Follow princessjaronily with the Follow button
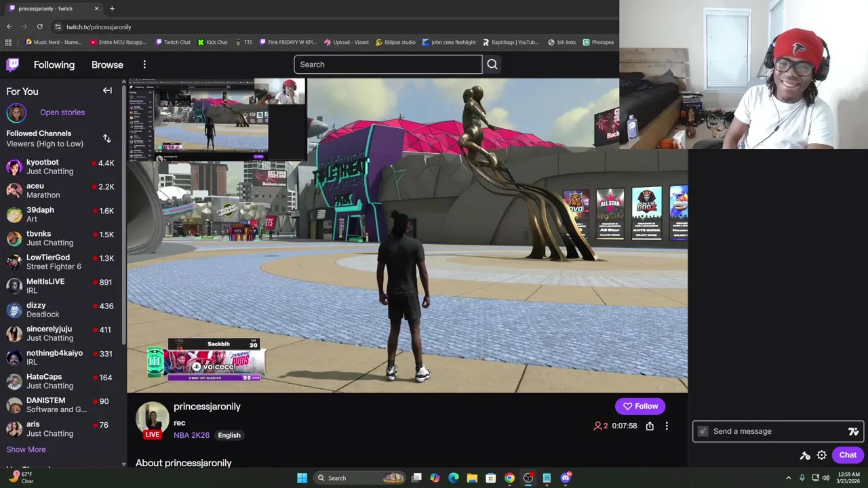868x488 pixels. tap(640, 406)
